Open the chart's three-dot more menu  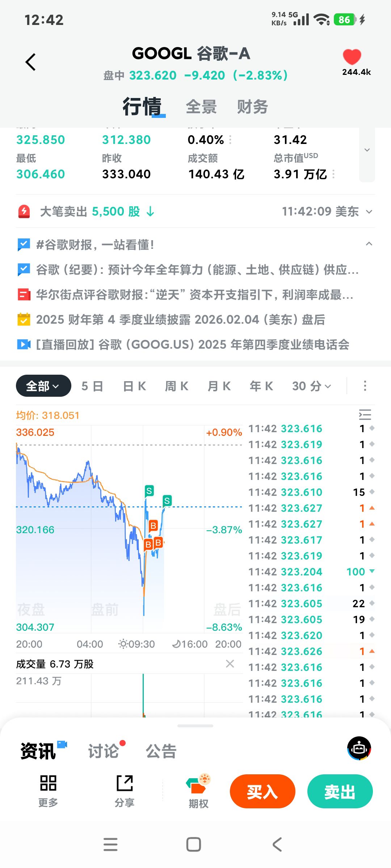pyautogui.click(x=365, y=386)
